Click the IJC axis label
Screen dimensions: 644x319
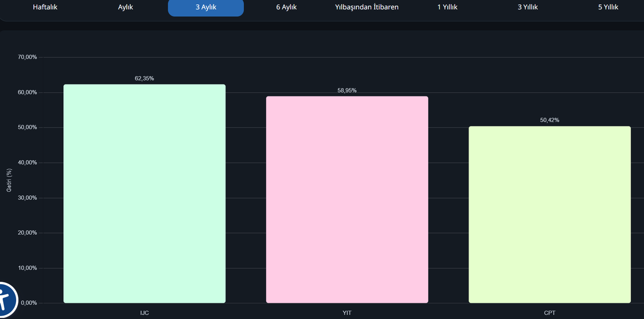[144, 312]
